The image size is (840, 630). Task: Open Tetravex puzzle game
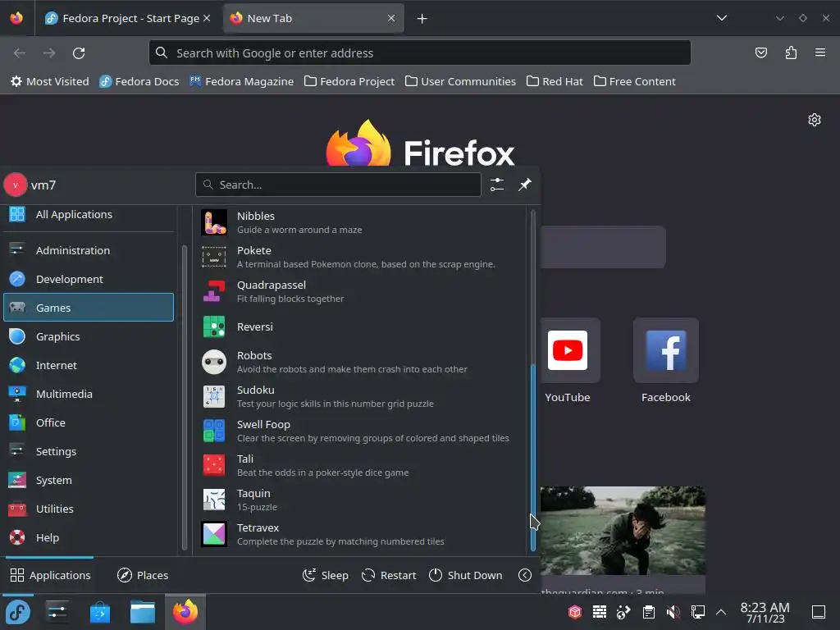(x=360, y=534)
